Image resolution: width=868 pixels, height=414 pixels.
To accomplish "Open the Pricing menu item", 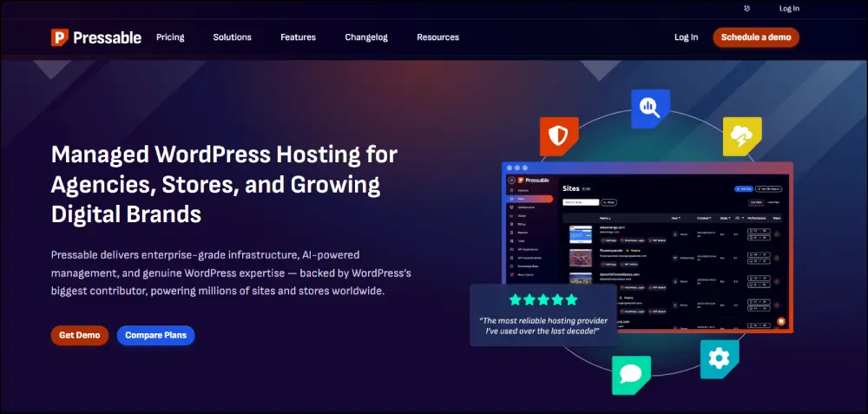I will (x=170, y=37).
